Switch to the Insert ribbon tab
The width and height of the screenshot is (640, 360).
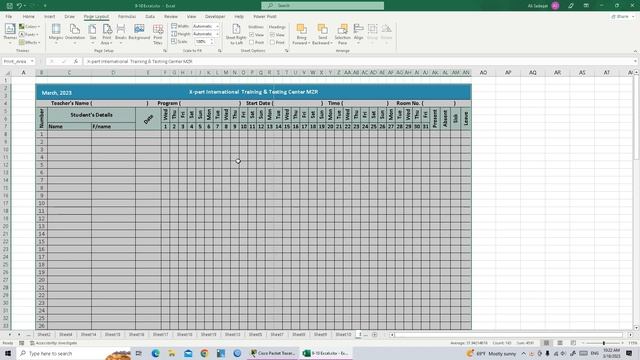(x=49, y=16)
